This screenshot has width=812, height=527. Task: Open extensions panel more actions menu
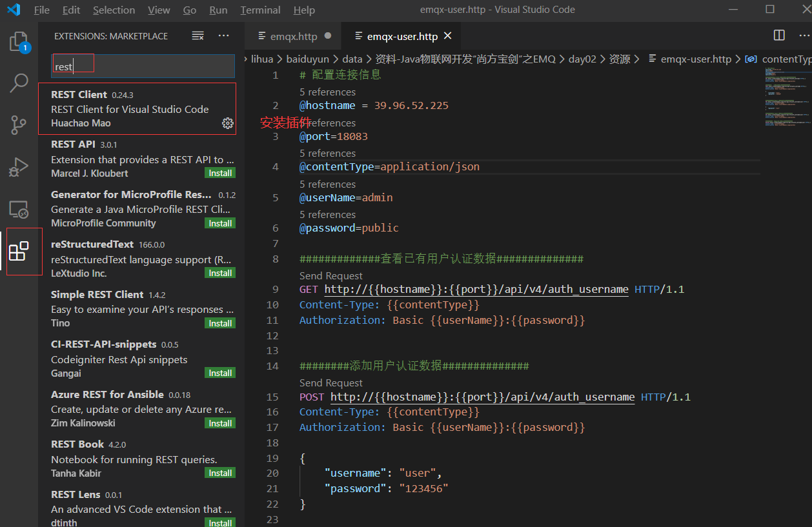coord(223,36)
